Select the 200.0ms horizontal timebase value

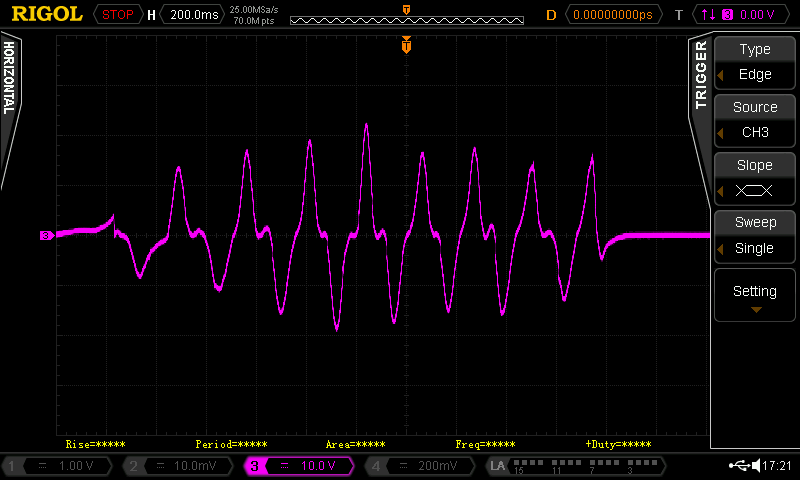[194, 15]
